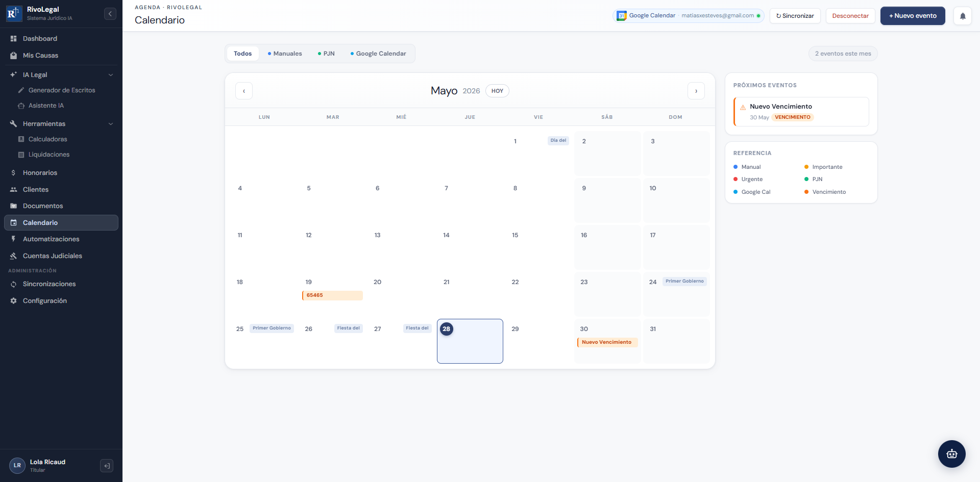Click the Asistente IA robot icon
This screenshot has width=980, height=482.
[21, 106]
